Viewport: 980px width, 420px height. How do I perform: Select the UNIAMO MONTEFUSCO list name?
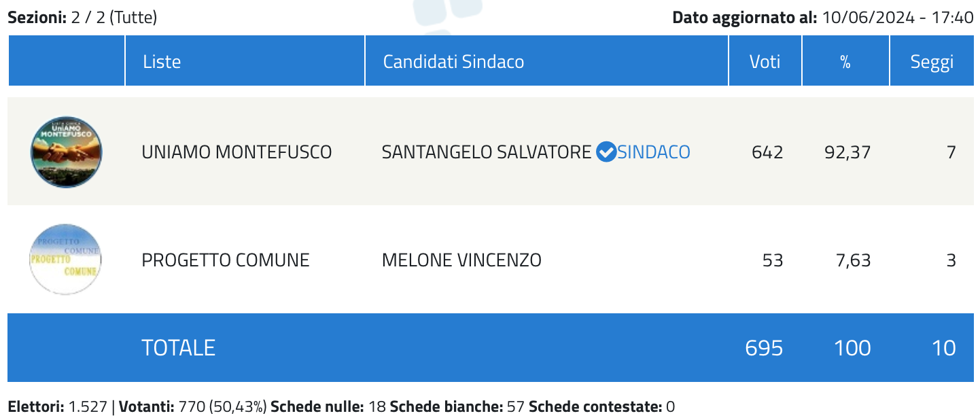(x=237, y=152)
